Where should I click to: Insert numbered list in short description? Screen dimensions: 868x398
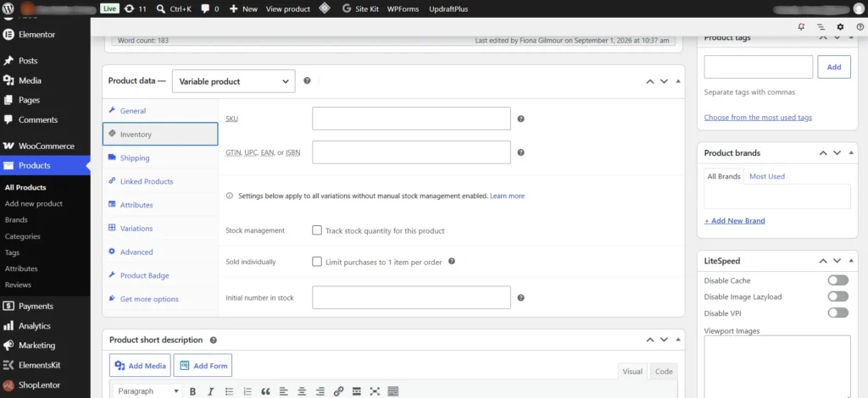248,391
